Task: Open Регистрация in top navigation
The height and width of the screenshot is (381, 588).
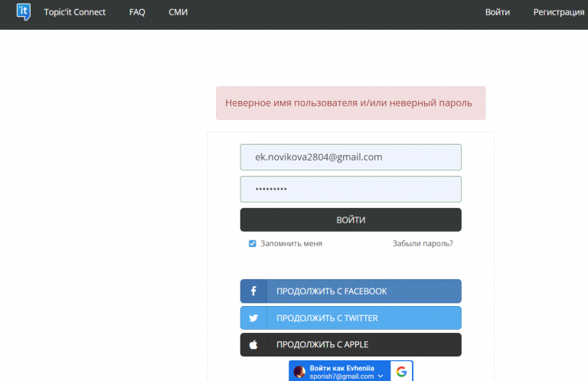Action: (x=559, y=12)
